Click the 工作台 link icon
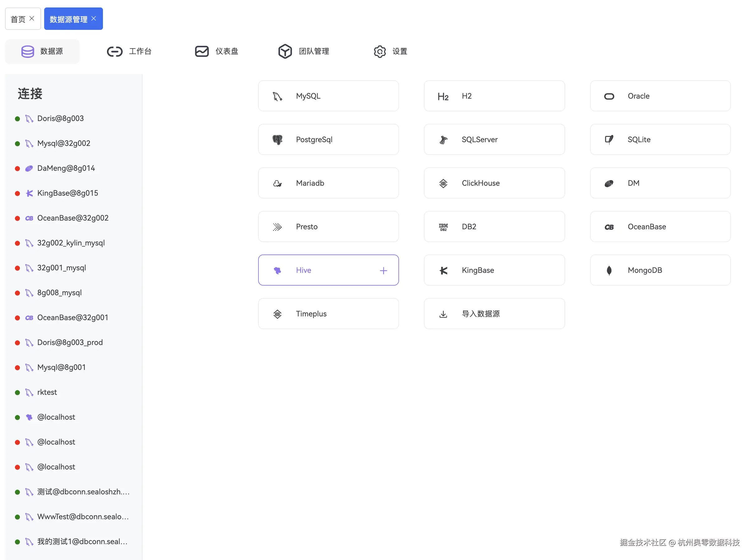Viewport: 753px width, 560px height. (114, 52)
